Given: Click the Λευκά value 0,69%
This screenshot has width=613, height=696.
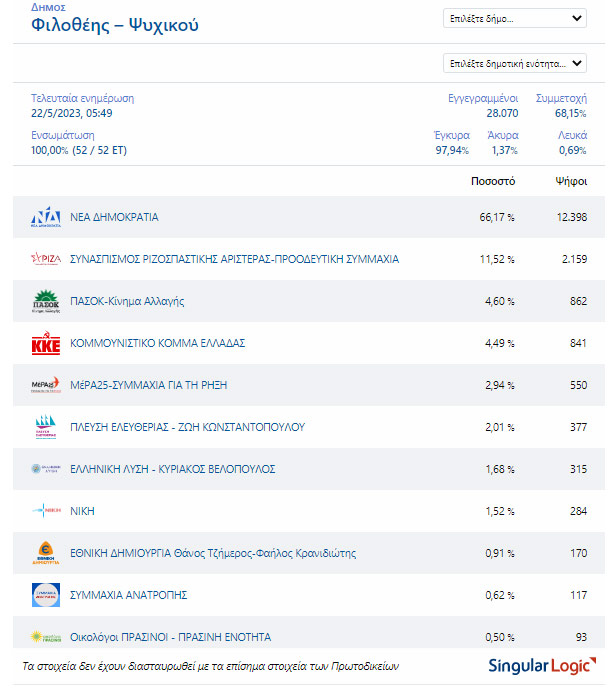Looking at the screenshot, I should pos(573,150).
